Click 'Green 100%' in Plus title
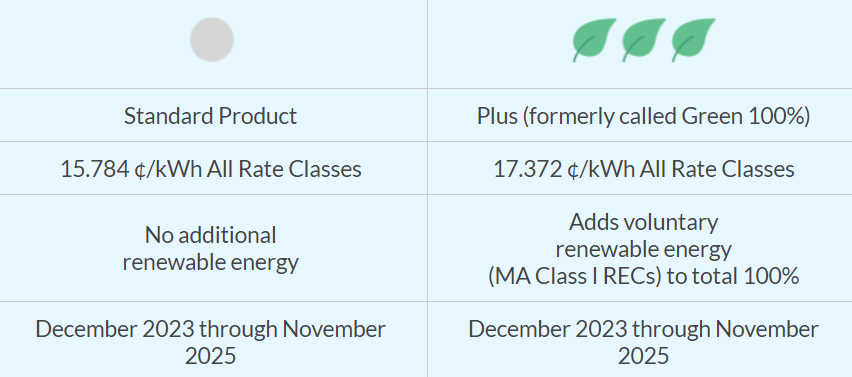The image size is (852, 377). click(742, 116)
